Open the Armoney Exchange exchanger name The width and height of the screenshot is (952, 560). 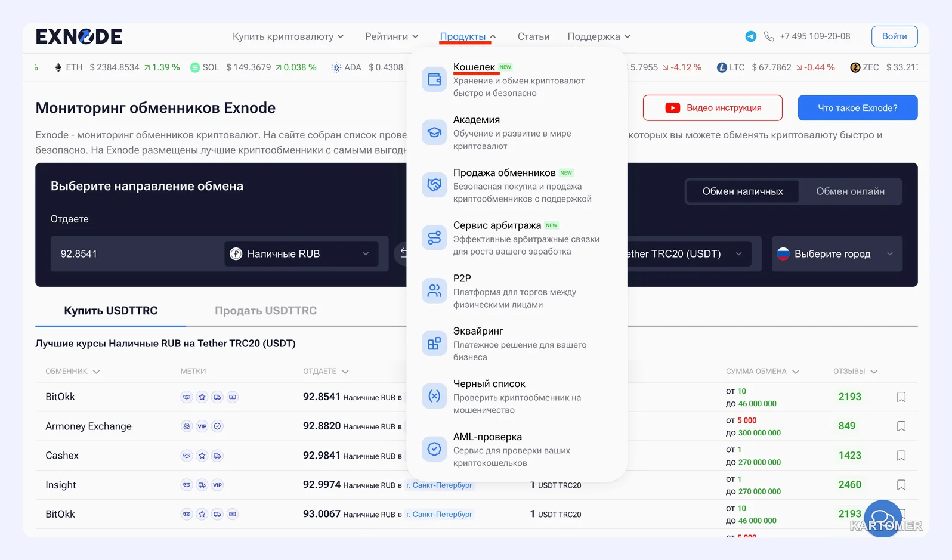88,426
